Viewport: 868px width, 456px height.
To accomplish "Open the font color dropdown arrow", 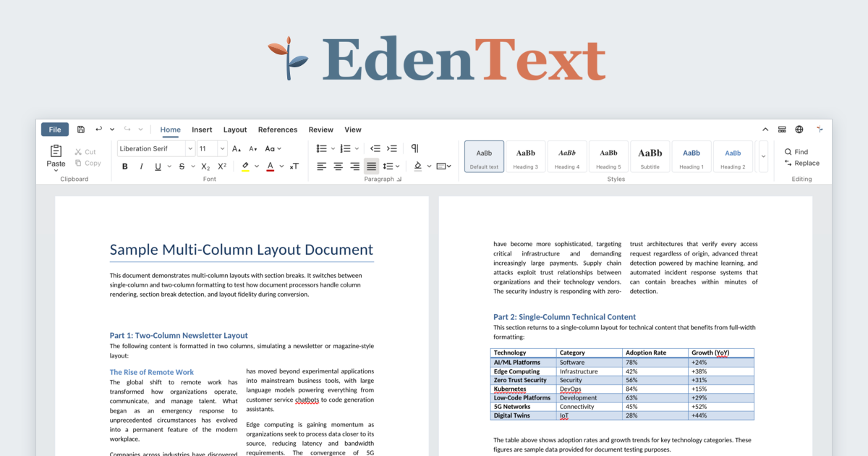I will point(281,166).
